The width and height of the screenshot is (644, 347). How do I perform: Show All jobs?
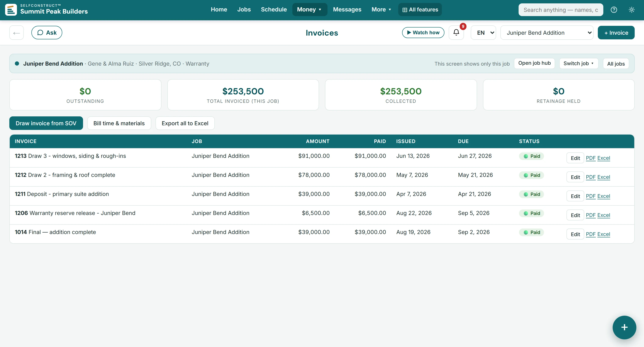616,63
